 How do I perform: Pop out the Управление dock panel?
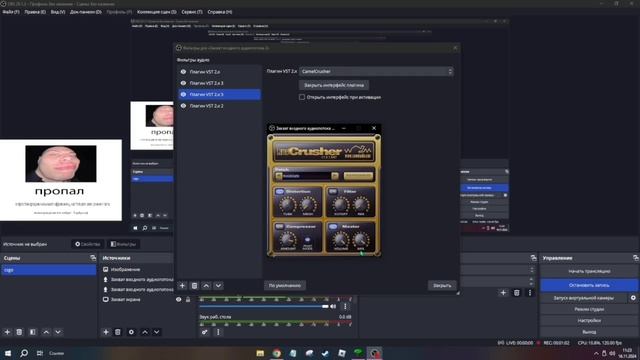tap(636, 258)
